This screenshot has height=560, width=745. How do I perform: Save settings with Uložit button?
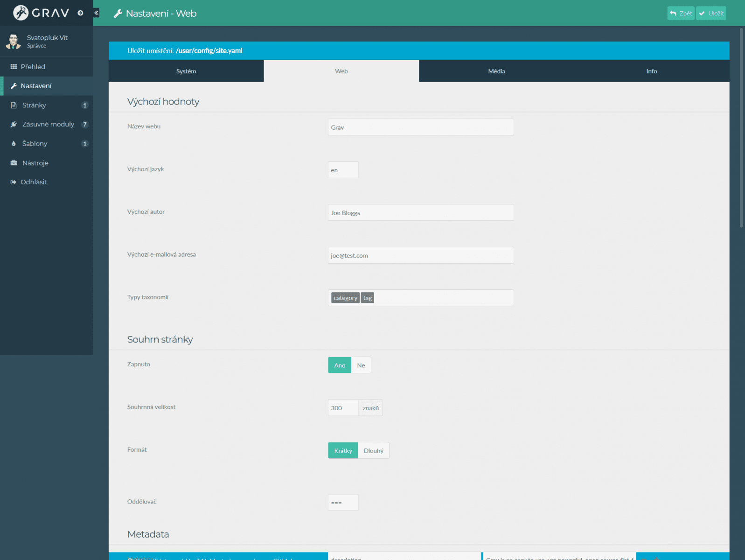[x=711, y=14]
